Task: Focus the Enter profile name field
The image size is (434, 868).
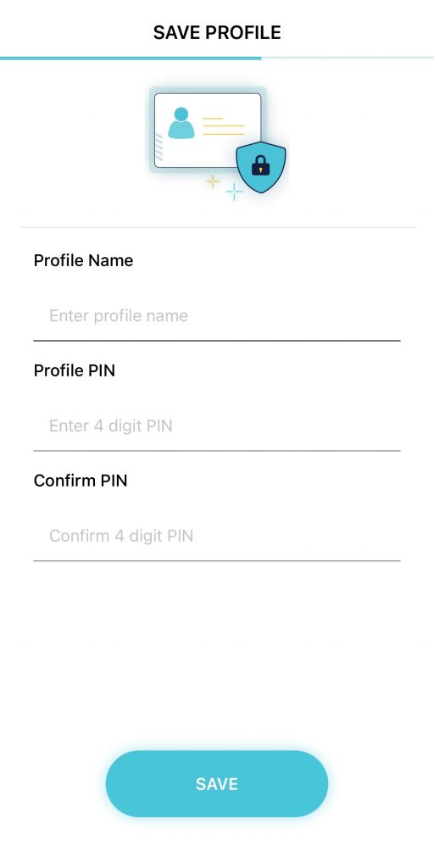Action: (217, 315)
